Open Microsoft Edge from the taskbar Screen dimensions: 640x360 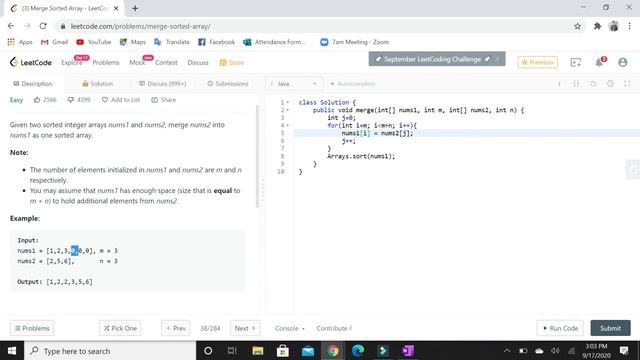click(358, 351)
